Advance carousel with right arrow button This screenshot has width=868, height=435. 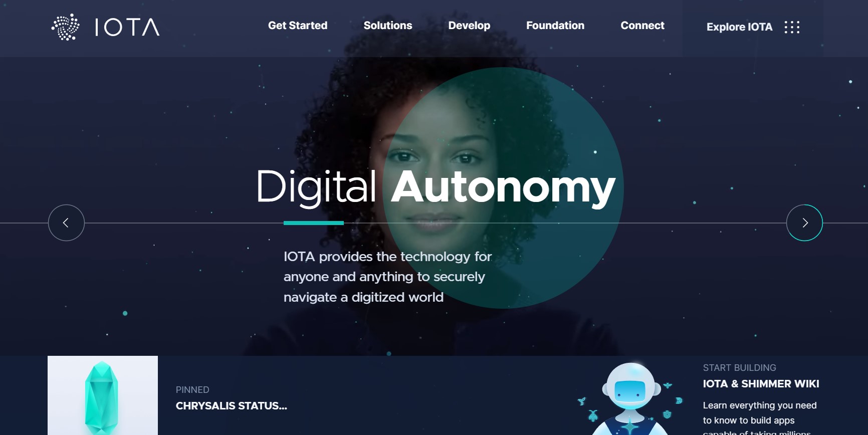(x=804, y=223)
